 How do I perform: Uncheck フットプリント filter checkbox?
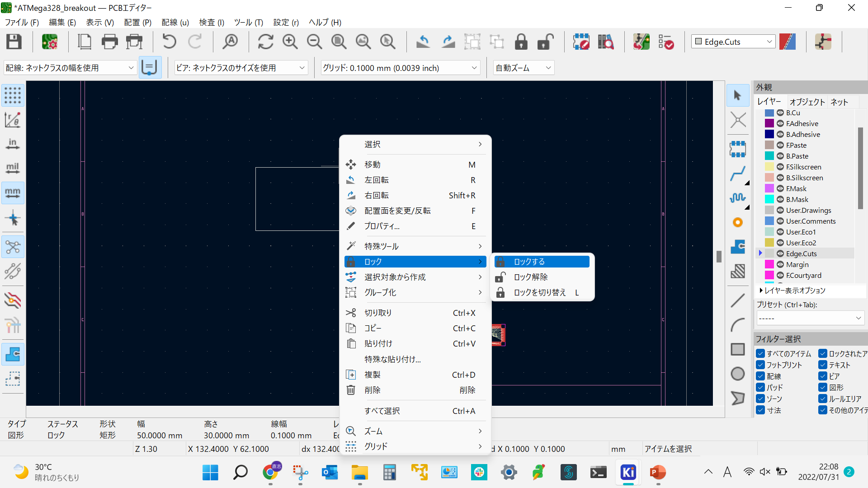coord(760,365)
